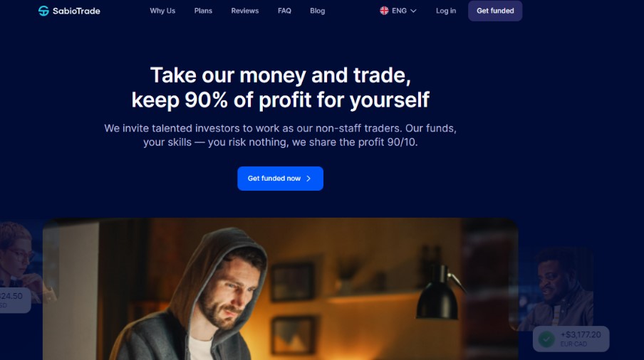Click the Get funded header button
Viewport: 644px width, 360px height.
pos(495,11)
